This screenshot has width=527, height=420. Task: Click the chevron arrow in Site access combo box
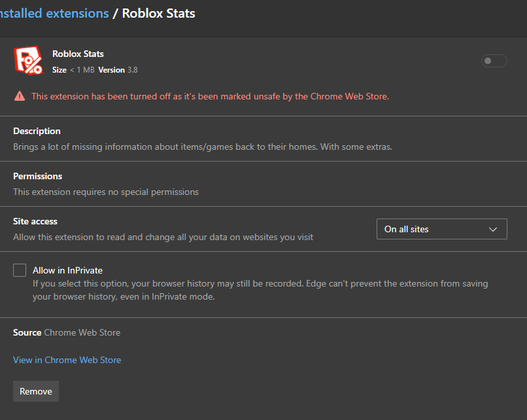(x=493, y=230)
